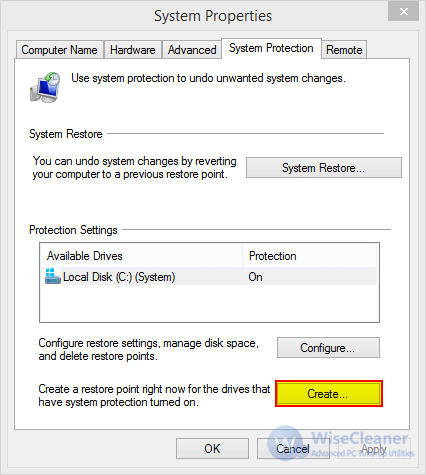Click the Protection column header
This screenshot has height=475, width=426.
pos(310,256)
